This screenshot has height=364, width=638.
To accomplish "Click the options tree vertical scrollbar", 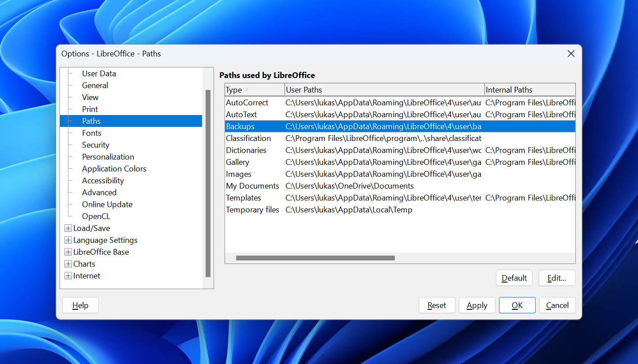I will point(208,183).
